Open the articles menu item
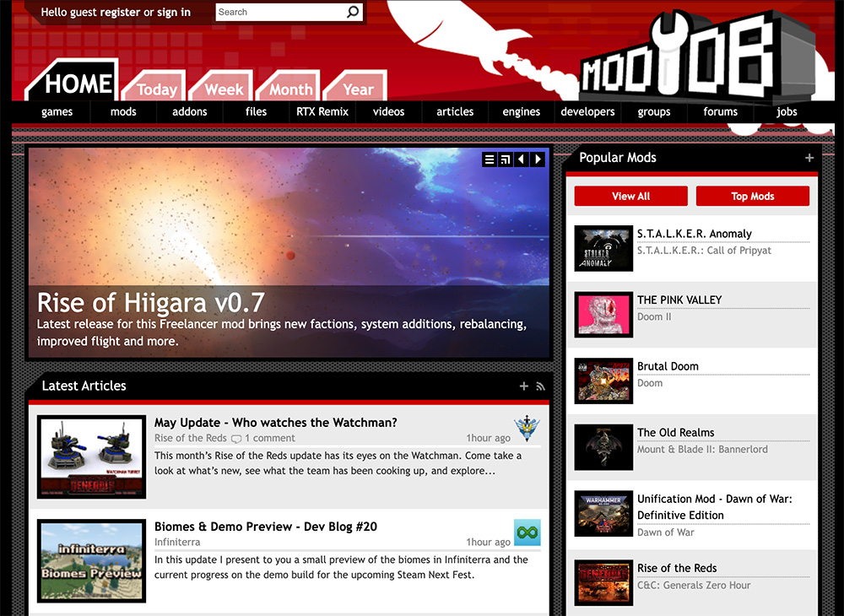This screenshot has height=616, width=844. [455, 112]
